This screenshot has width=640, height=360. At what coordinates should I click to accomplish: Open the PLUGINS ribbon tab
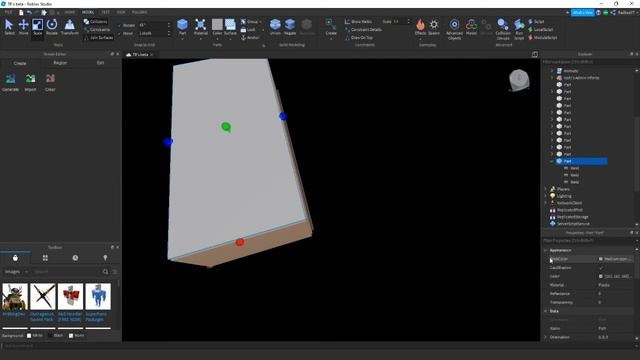click(139, 12)
